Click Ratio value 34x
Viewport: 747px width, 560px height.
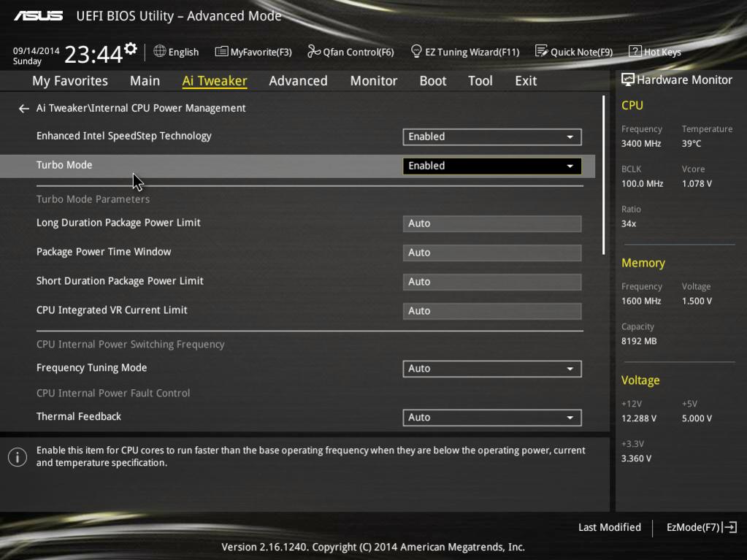point(629,223)
